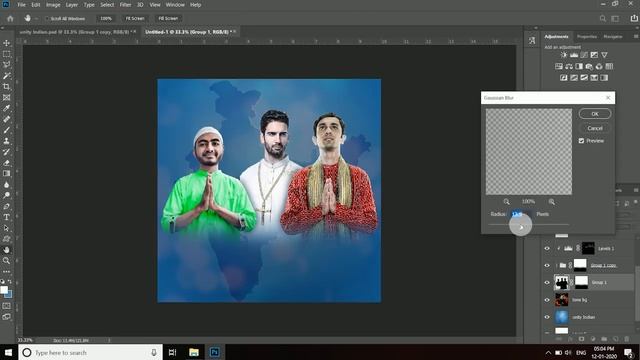Open the Image menu
Screen dimensions: 640x360
click(53, 5)
